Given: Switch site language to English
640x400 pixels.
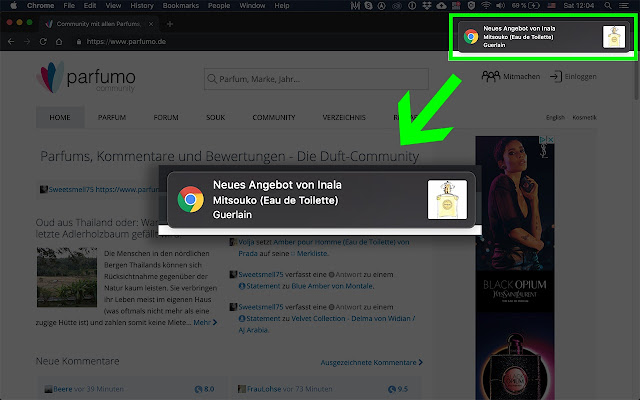Looking at the screenshot, I should click(555, 118).
